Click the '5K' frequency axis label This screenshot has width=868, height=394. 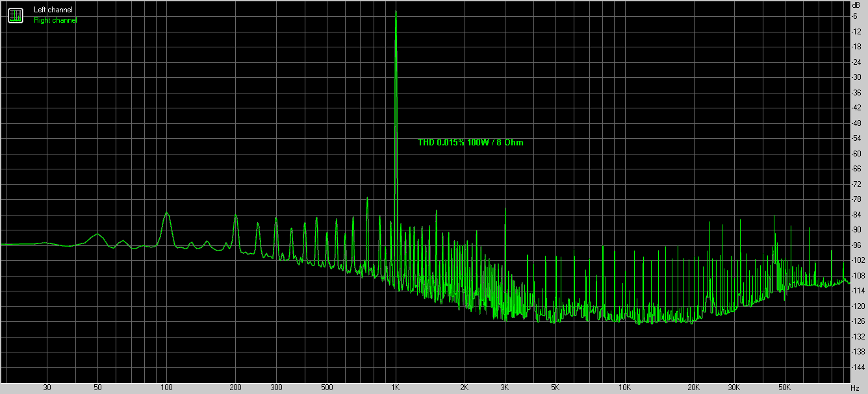[555, 388]
